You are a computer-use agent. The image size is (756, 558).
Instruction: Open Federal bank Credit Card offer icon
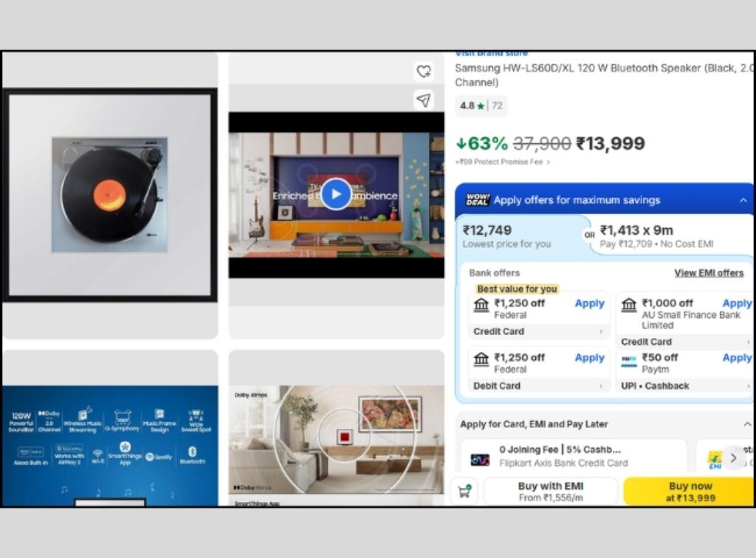(481, 305)
